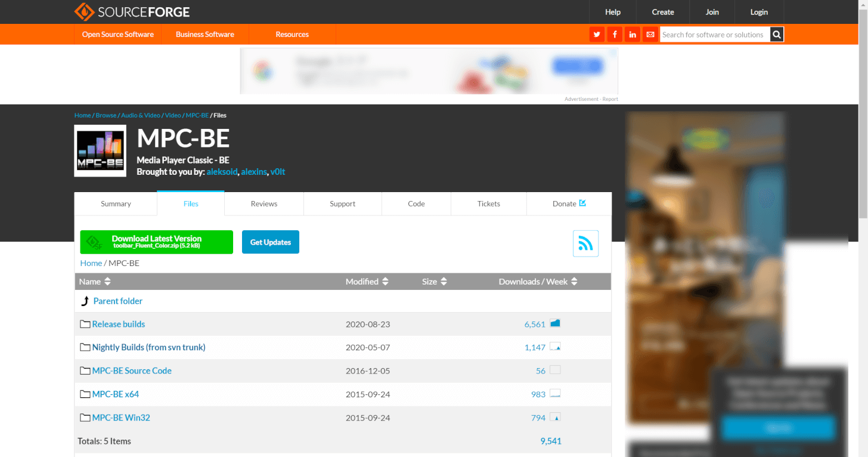868x457 pixels.
Task: Sort files by Size column
Action: pyautogui.click(x=435, y=282)
